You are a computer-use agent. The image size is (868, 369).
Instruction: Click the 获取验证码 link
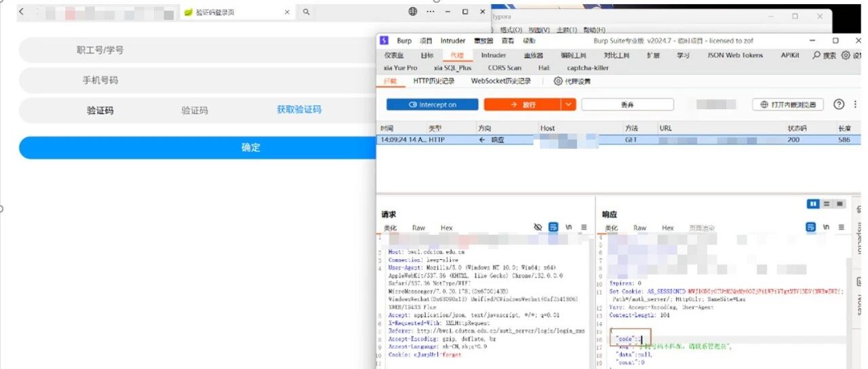point(299,109)
